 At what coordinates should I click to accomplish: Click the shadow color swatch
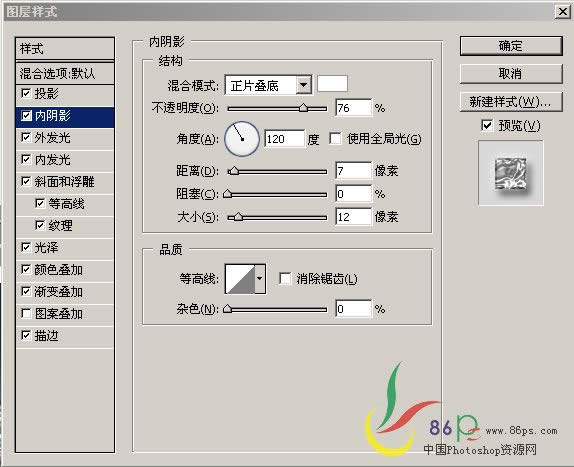[x=332, y=84]
